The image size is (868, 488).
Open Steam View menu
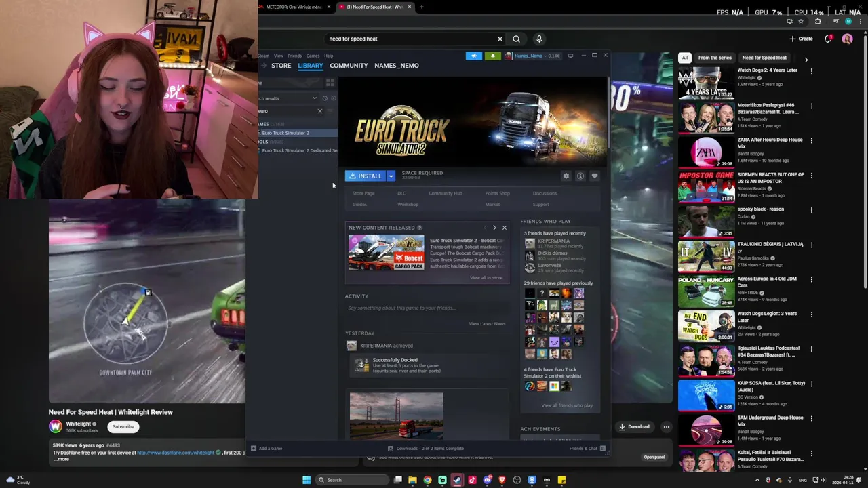point(278,56)
